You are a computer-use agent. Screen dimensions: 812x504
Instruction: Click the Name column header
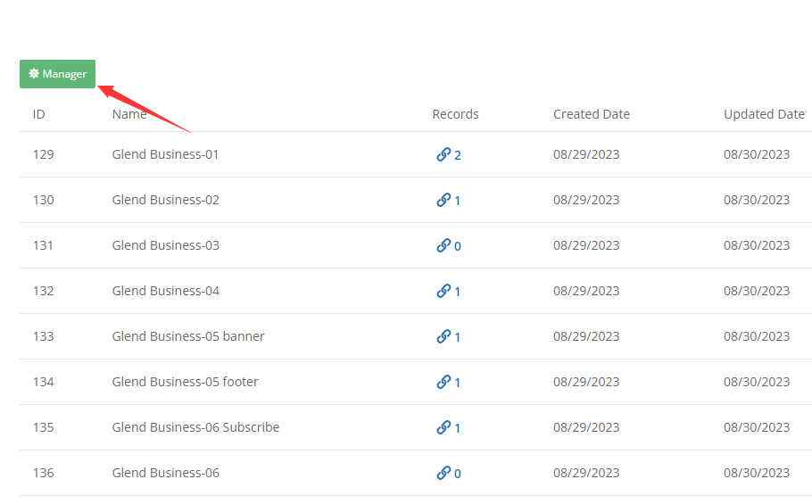(x=129, y=114)
